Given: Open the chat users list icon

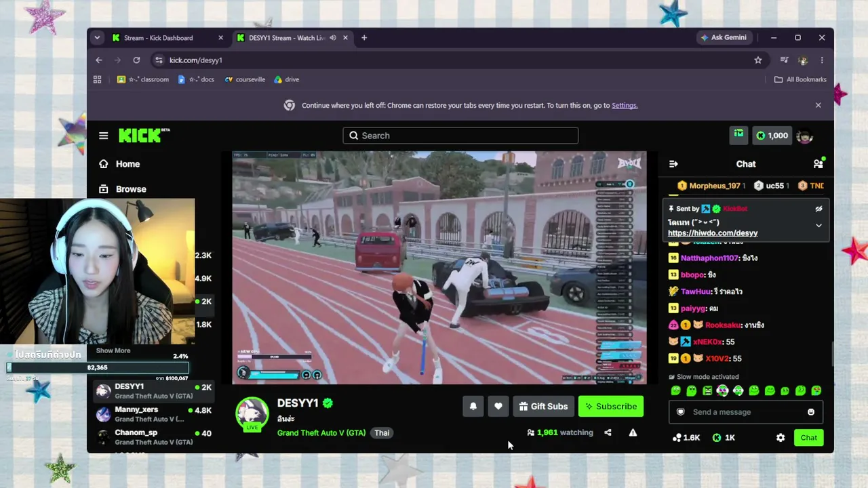Looking at the screenshot, I should click(x=818, y=163).
